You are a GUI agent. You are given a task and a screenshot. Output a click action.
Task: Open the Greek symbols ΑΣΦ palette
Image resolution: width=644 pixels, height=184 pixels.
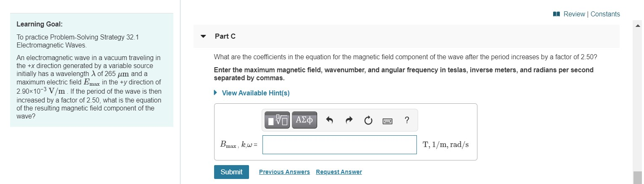(x=305, y=120)
